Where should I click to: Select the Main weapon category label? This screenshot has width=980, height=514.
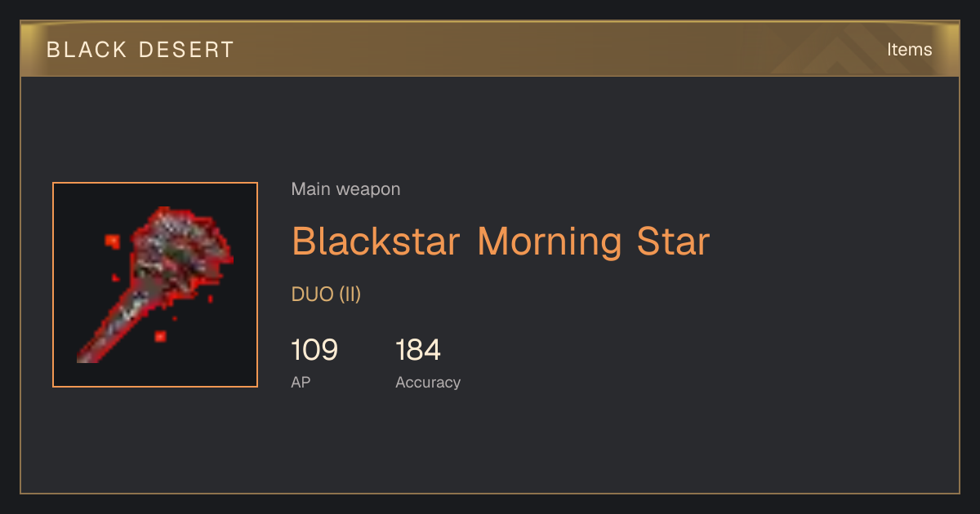tap(345, 189)
